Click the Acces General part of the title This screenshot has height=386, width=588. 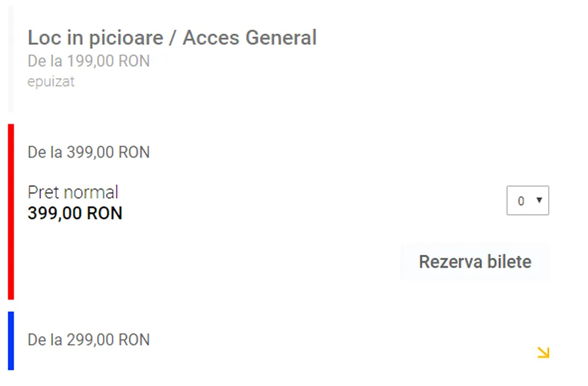click(250, 38)
